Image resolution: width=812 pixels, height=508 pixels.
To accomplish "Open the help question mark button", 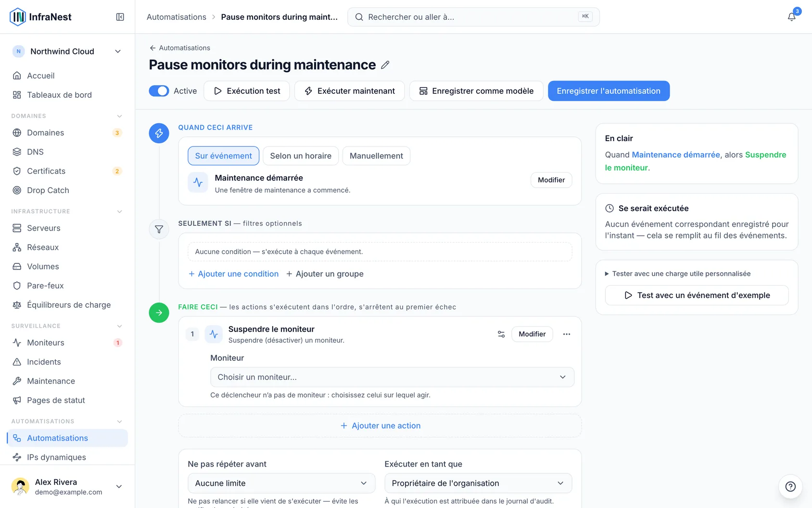I will [x=790, y=486].
